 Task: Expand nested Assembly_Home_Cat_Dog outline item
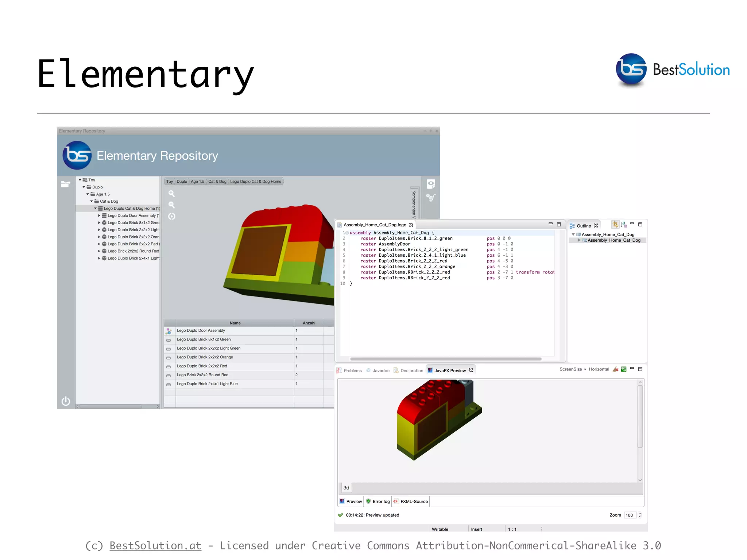[579, 240]
